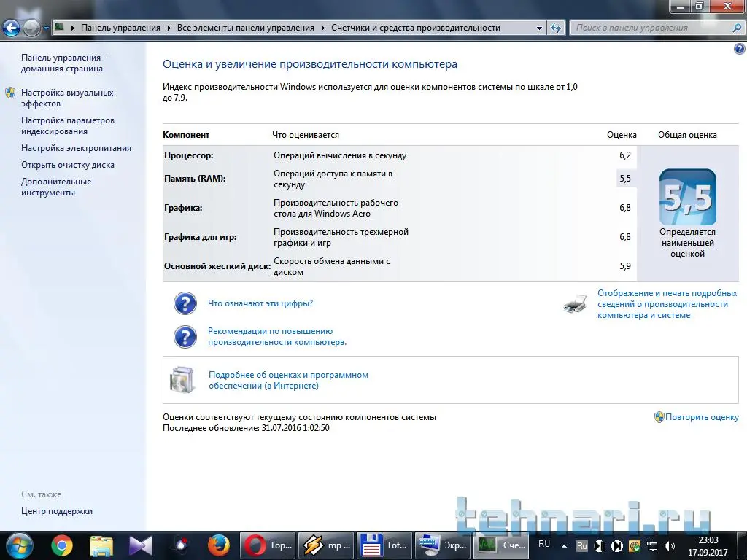Open 'Открыть очистку диска' link

[x=68, y=165]
